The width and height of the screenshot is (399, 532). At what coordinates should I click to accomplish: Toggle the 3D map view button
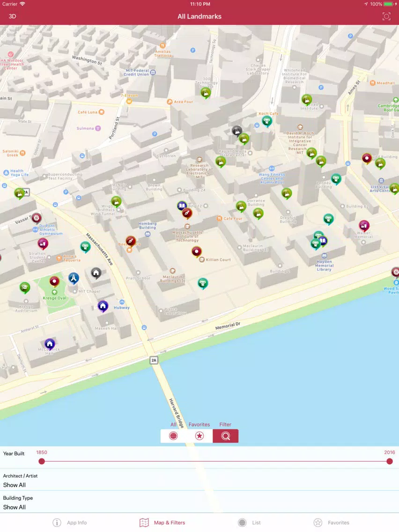point(13,16)
